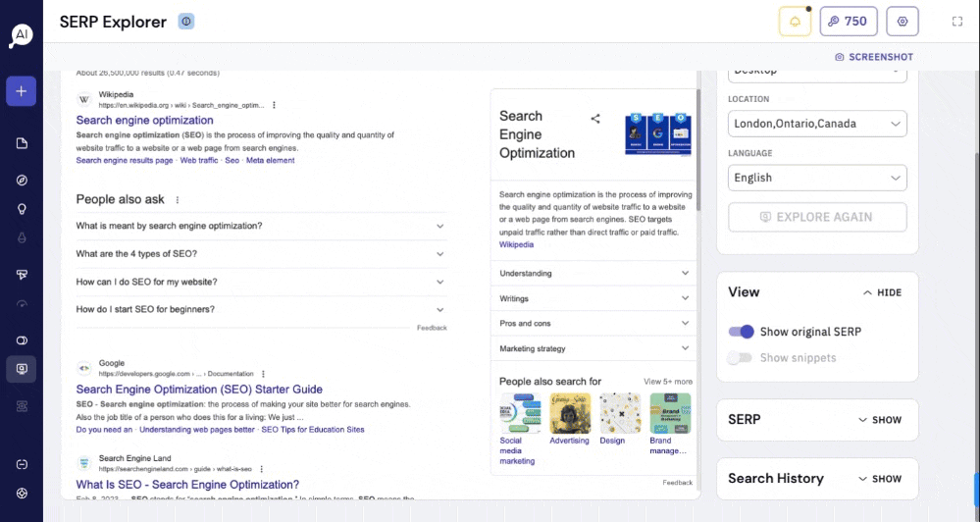980x522 pixels.
Task: Click the 'Web traffic' sitelink
Action: 199,161
